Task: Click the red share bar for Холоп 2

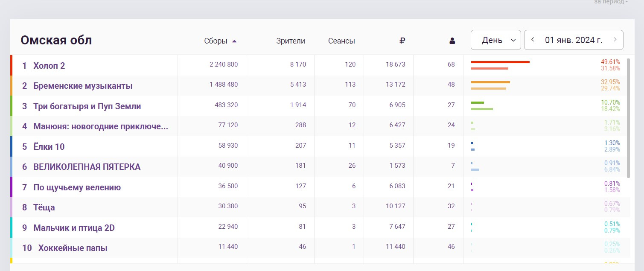Action: [500, 62]
